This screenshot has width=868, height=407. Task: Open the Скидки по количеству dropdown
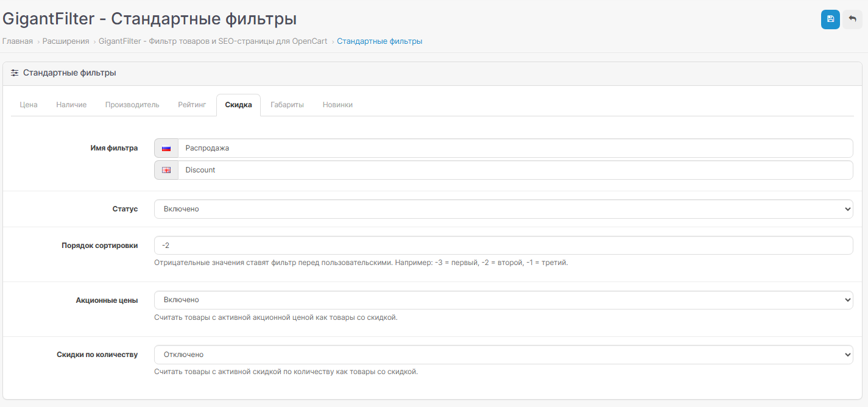coord(504,355)
